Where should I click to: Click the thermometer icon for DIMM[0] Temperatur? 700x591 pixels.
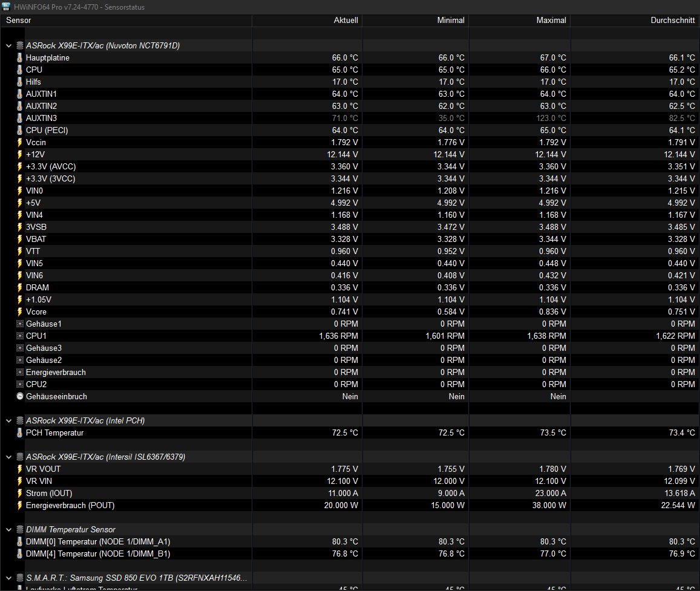point(19,541)
